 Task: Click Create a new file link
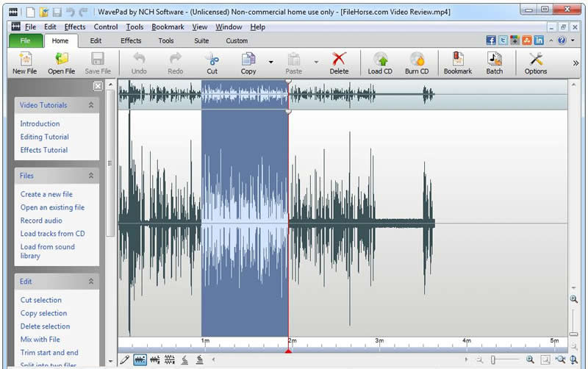46,194
